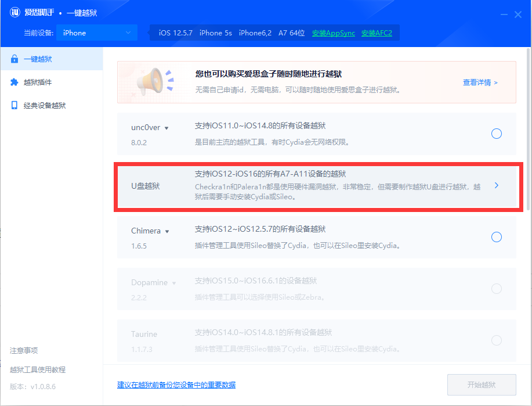The width and height of the screenshot is (532, 406).
Task: Select the lock icon beside 一键越狱
Action: click(15, 58)
